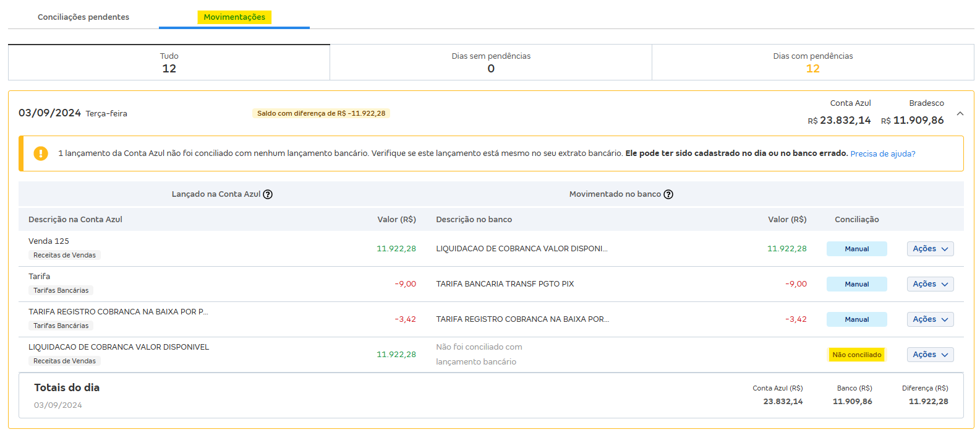Click Receitas de Vendas tag under Venda 125

tap(64, 255)
